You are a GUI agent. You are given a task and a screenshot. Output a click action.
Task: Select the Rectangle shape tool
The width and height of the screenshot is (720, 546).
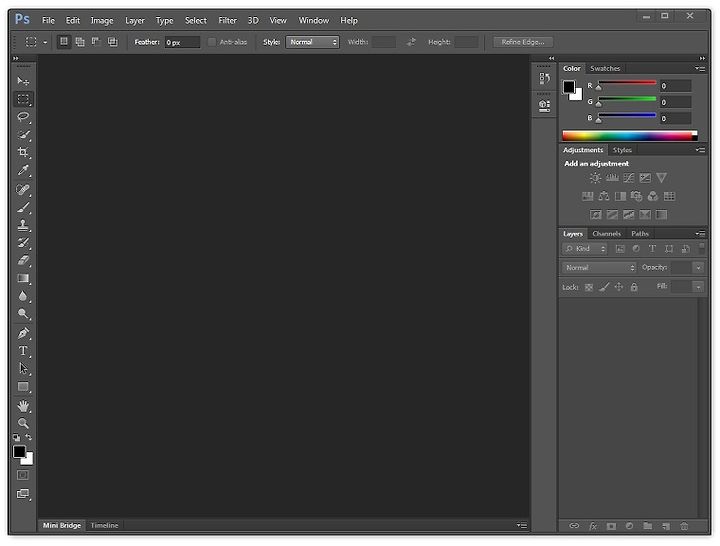[x=23, y=387]
